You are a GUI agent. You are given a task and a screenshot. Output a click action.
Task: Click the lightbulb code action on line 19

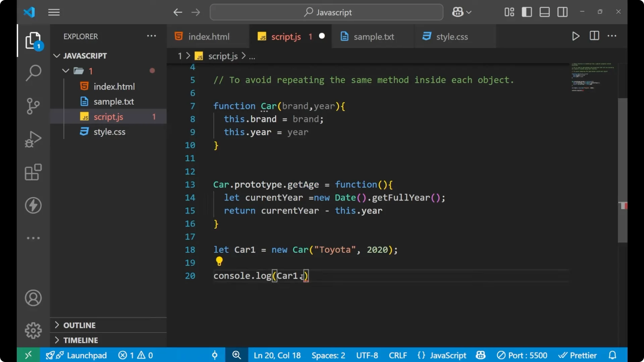pos(219,261)
